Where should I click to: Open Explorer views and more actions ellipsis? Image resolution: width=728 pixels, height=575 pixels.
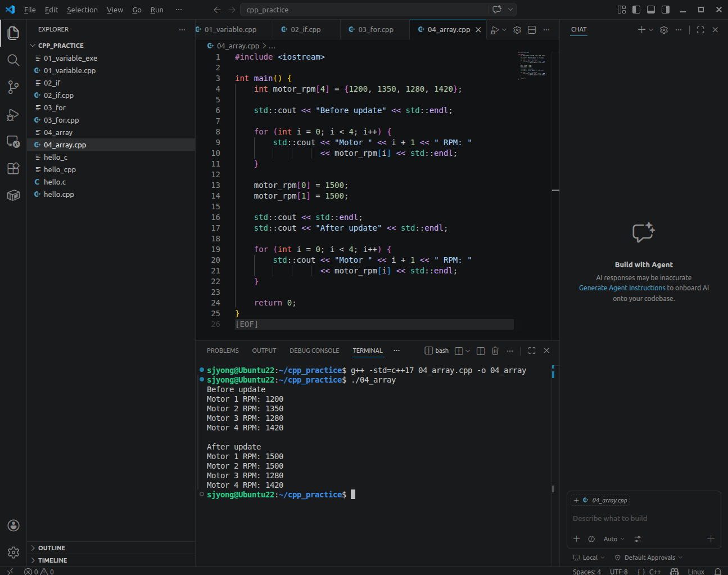(x=182, y=29)
